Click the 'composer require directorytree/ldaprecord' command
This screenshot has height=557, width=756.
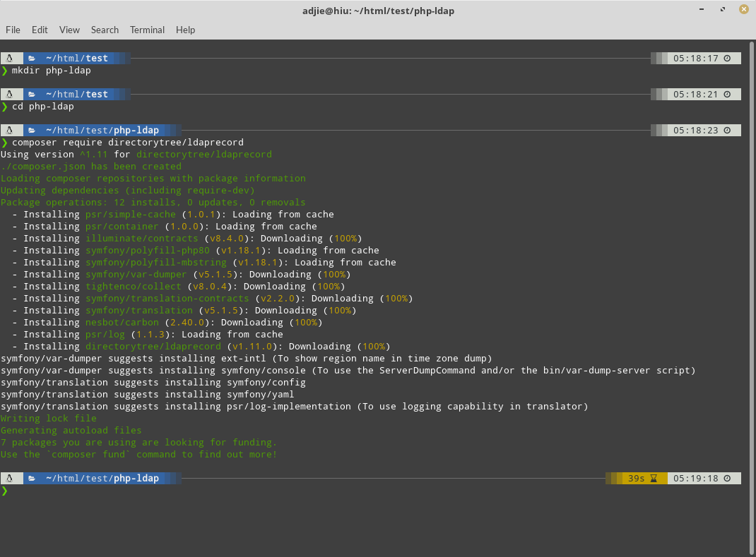click(x=128, y=143)
